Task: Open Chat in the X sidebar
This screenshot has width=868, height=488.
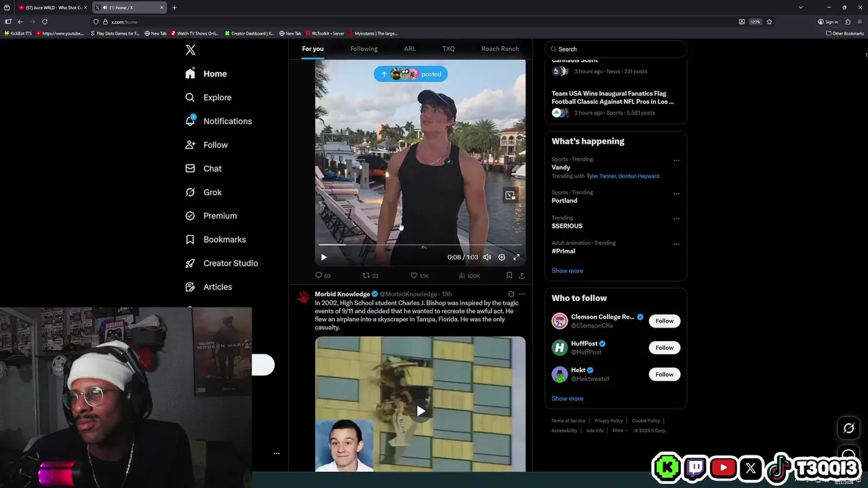Action: coord(203,169)
